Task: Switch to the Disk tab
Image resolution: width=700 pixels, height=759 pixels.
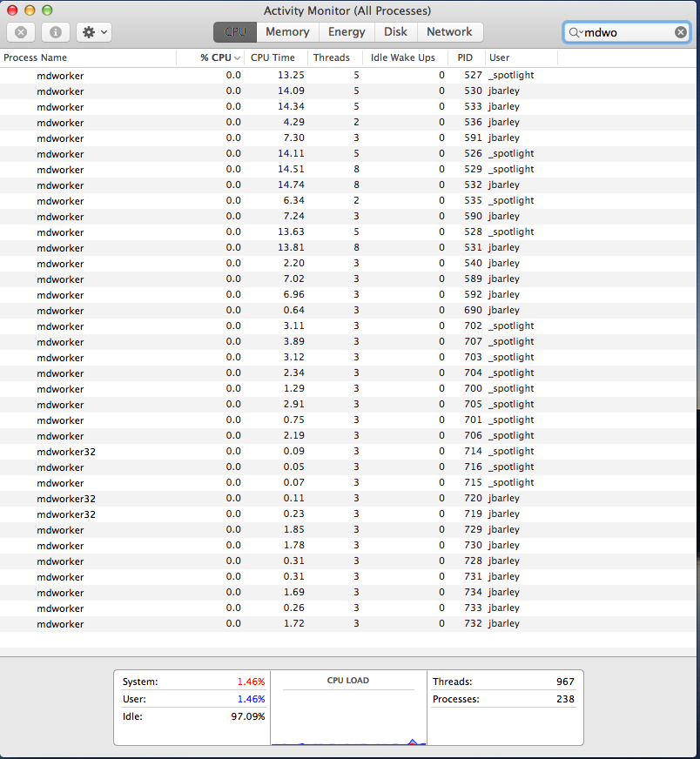Action: point(395,32)
